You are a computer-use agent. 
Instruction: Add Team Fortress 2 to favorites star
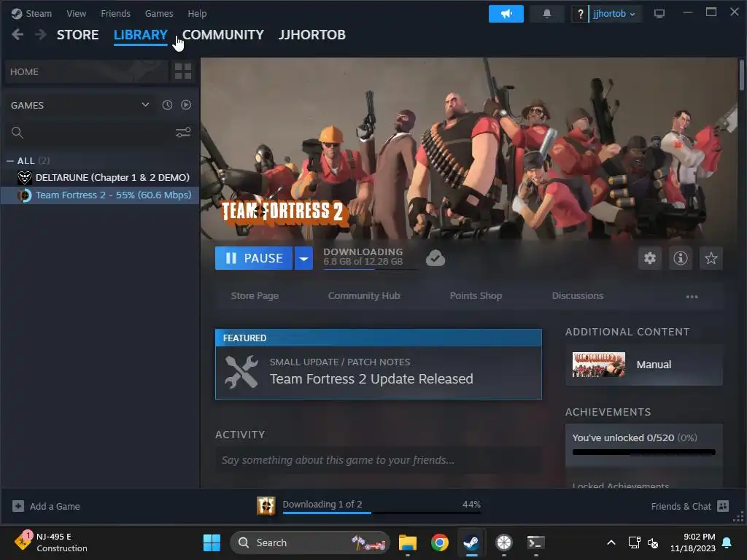711,258
